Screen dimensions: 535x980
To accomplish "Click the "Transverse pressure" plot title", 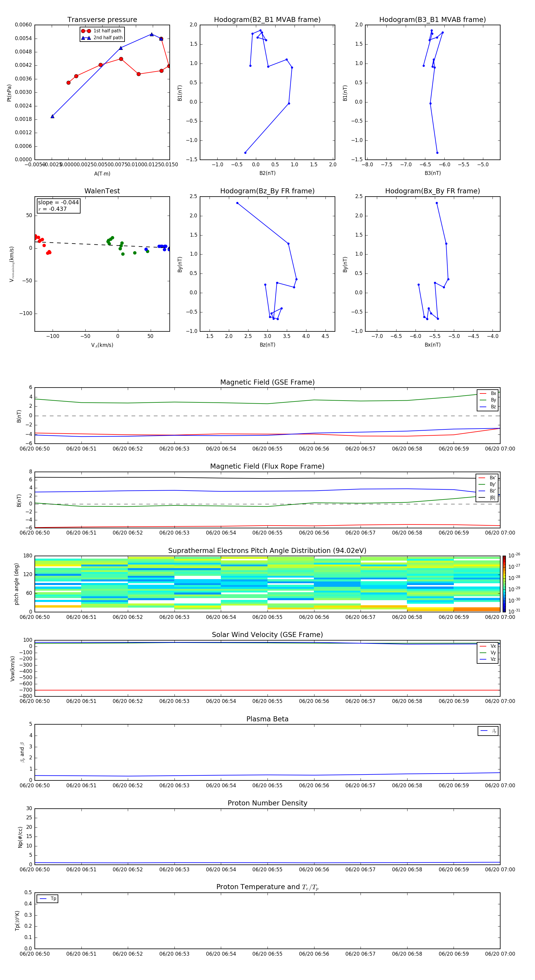I will 102,20.
